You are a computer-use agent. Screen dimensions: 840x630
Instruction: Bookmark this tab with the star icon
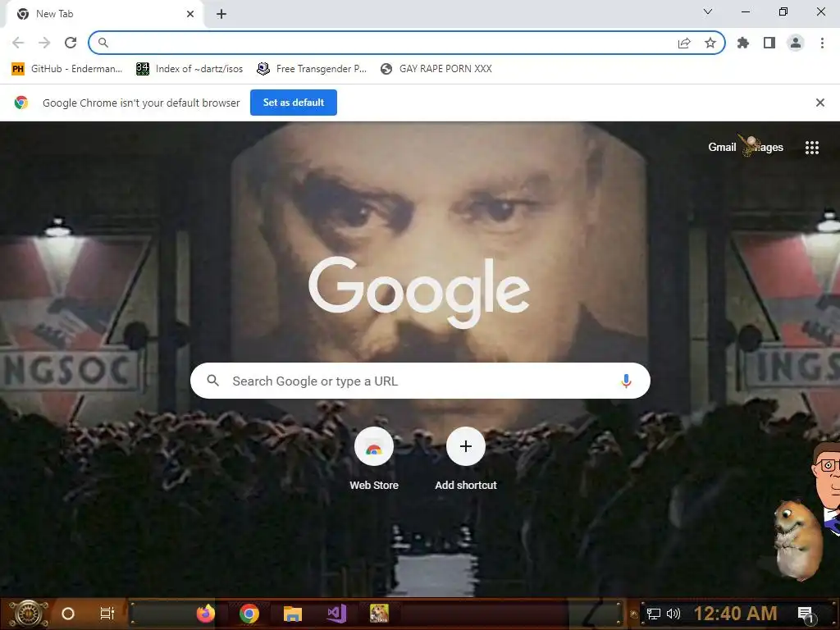pyautogui.click(x=710, y=43)
